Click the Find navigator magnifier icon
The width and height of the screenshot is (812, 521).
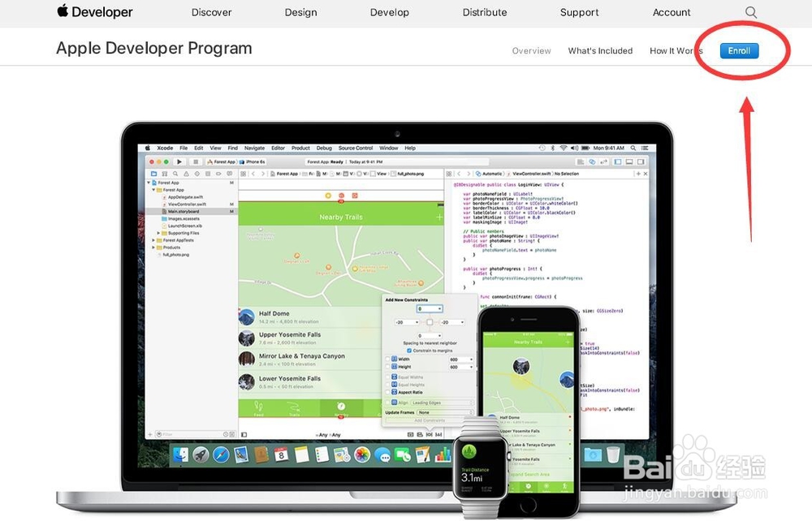coord(175,174)
